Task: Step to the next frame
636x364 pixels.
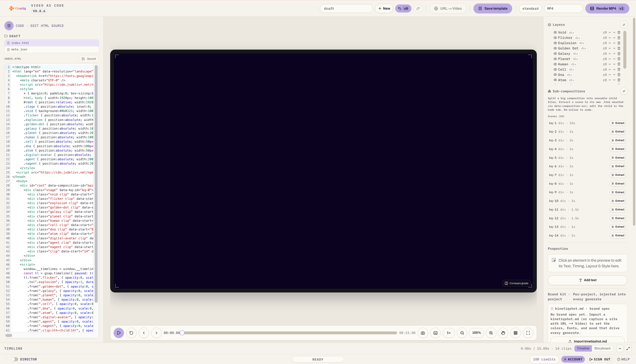Action: (x=156, y=333)
